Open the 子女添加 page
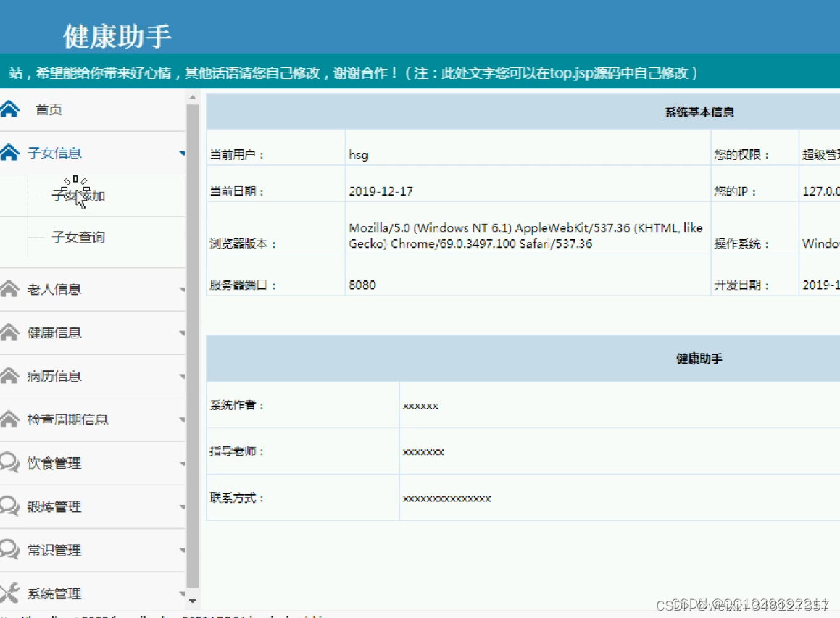This screenshot has width=840, height=618. 75,194
